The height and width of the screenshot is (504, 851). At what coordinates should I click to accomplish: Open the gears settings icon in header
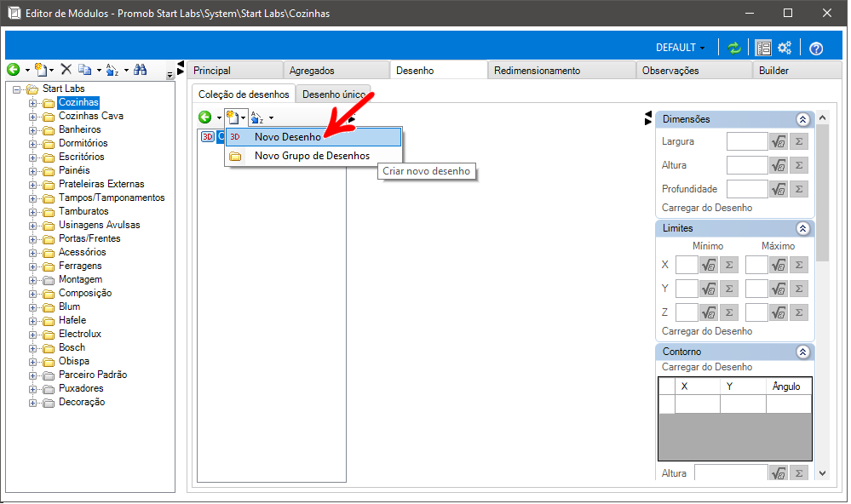pyautogui.click(x=785, y=48)
